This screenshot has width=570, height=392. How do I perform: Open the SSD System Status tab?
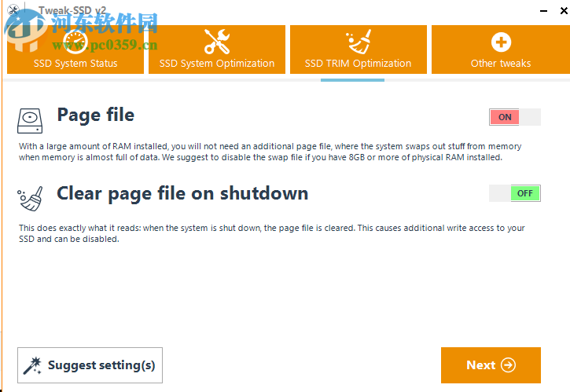click(x=75, y=49)
